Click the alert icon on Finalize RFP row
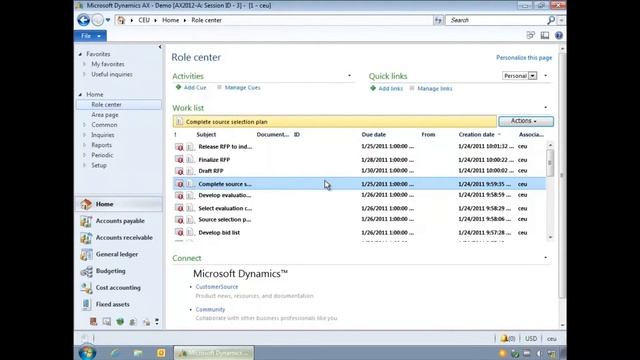This screenshot has width=640, height=360. pos(179,160)
